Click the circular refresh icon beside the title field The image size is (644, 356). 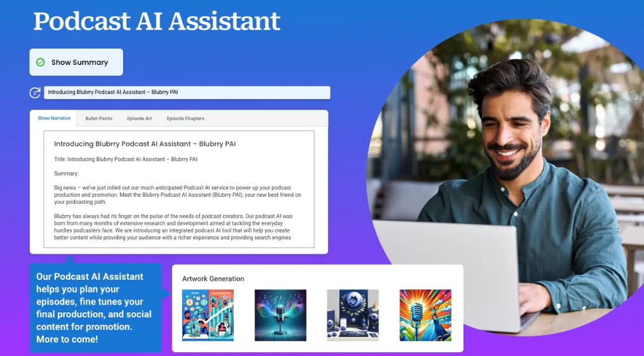(35, 92)
